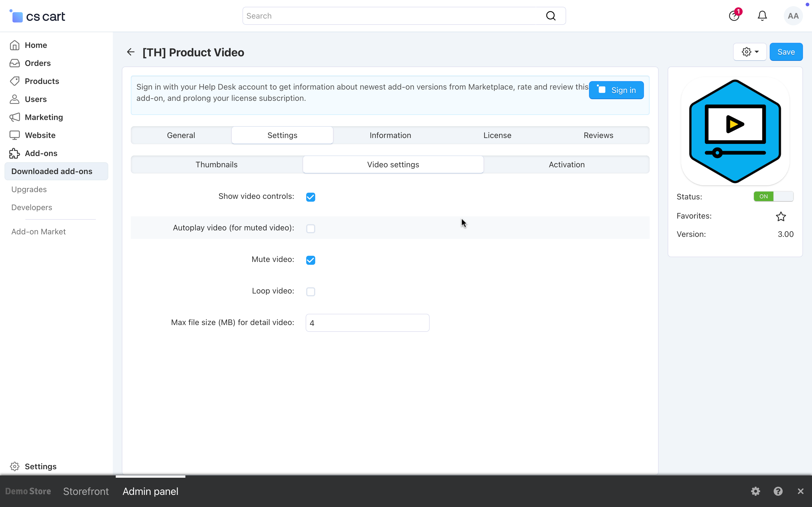812x507 pixels.
Task: Open Add-ons in the sidebar
Action: 41,153
